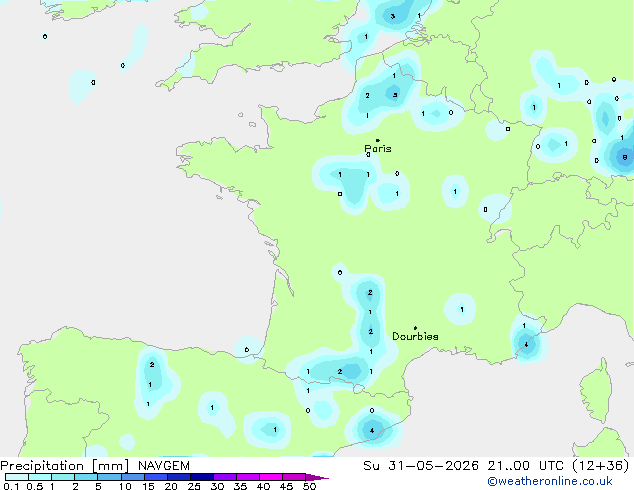
Task: Click the 'Precipitation [mm]' title text
Action: 65,466
